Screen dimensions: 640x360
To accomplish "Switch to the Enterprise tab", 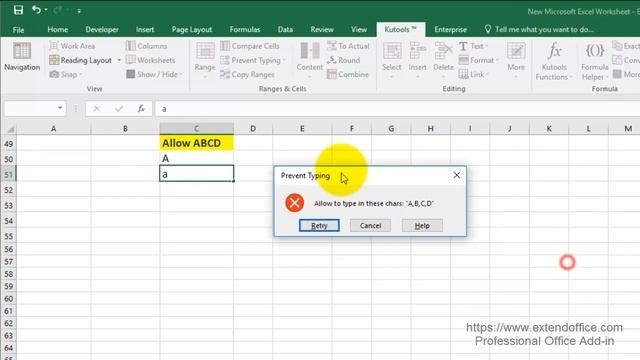I will coord(451,29).
